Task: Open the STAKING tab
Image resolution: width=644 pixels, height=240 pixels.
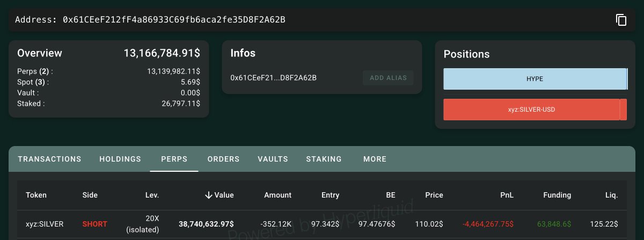Action: (324, 159)
